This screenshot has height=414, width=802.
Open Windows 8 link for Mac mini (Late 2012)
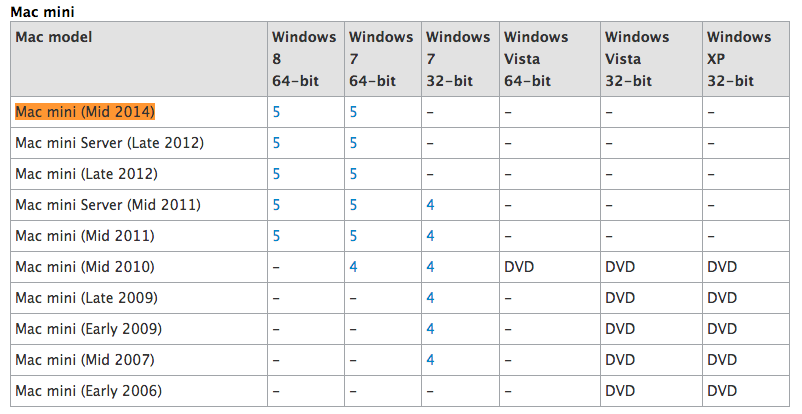click(276, 174)
